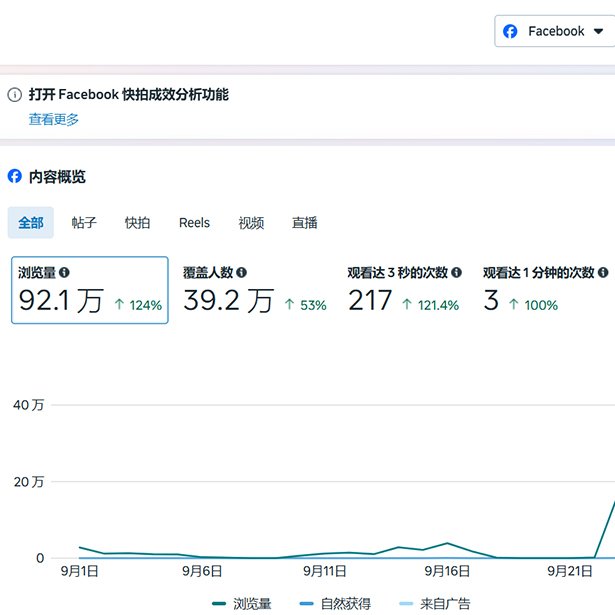Viewport: 615px width, 615px height.
Task: Click the info icon next to 覆盖人数
Action: pos(241,272)
